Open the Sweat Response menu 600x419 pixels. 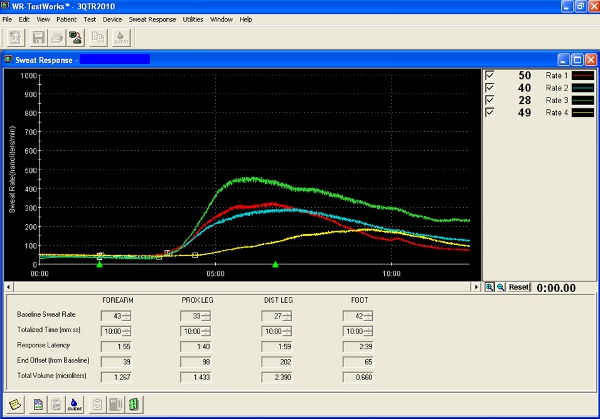pos(152,19)
